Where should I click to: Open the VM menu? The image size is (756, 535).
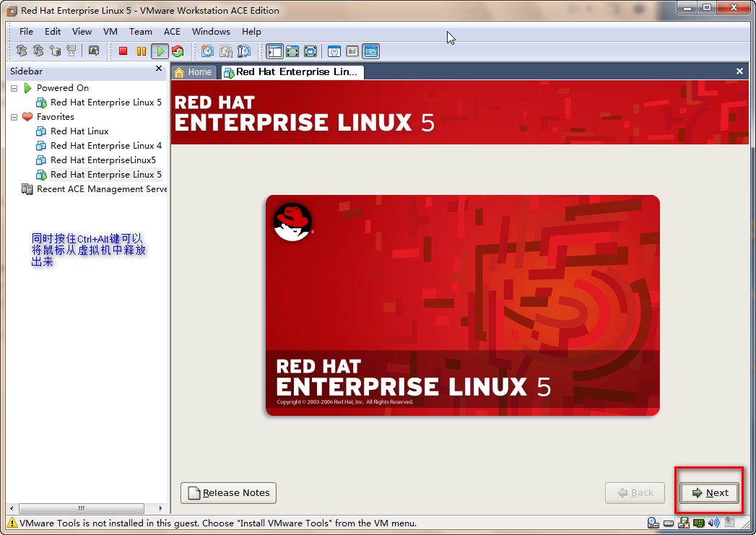[110, 32]
